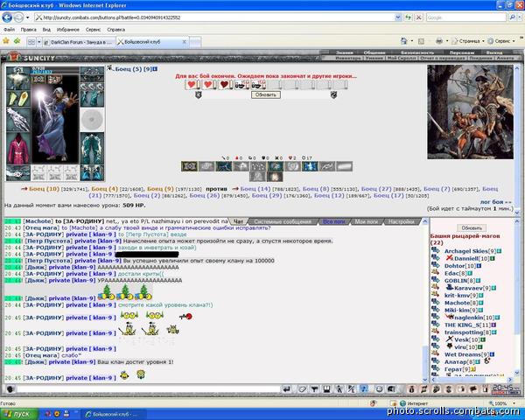Image resolution: width=525 pixels, height=420 pixels.
Task: Open the Сервис toolbar dropdown on the right
Action: (501, 41)
